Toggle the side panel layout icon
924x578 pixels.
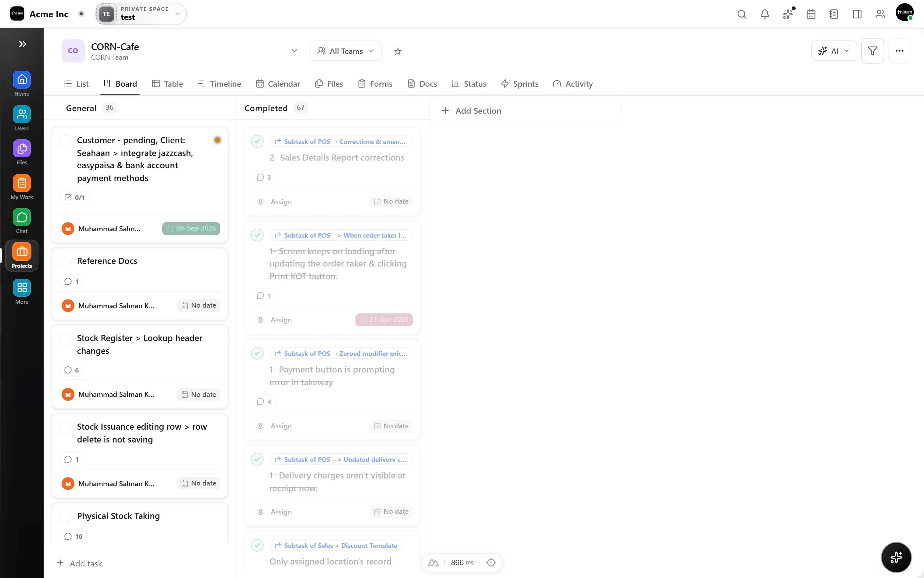(857, 14)
